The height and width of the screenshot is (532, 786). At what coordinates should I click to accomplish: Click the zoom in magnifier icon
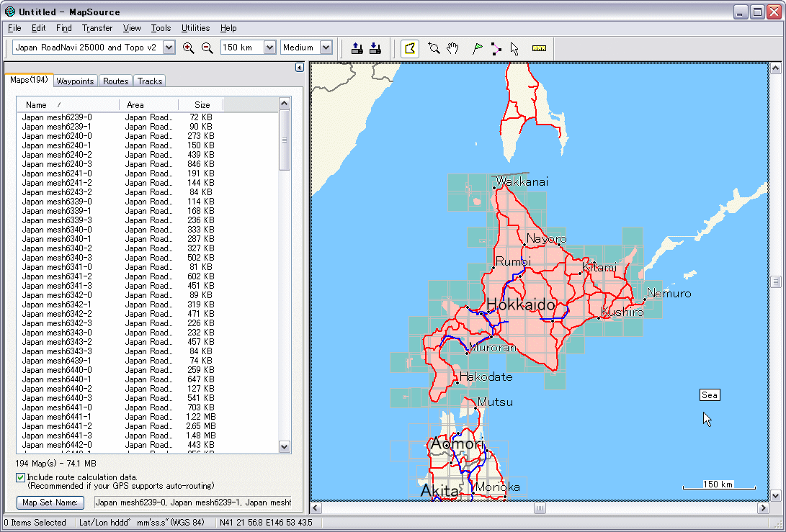189,48
